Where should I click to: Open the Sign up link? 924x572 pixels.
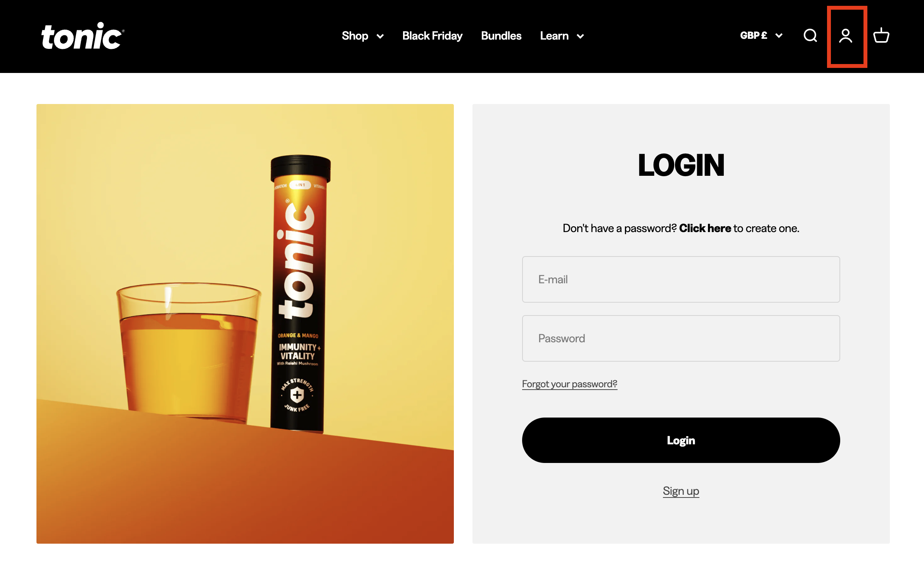(681, 491)
